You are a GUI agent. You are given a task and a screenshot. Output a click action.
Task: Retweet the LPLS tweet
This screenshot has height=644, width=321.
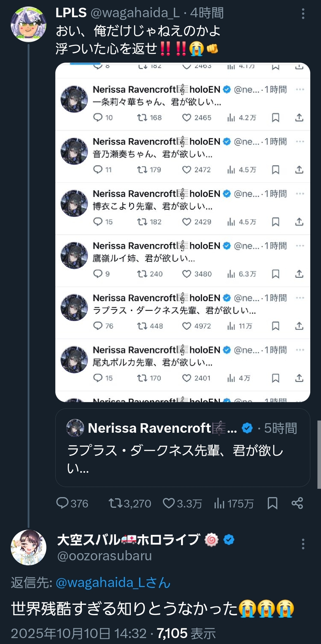[x=130, y=503]
